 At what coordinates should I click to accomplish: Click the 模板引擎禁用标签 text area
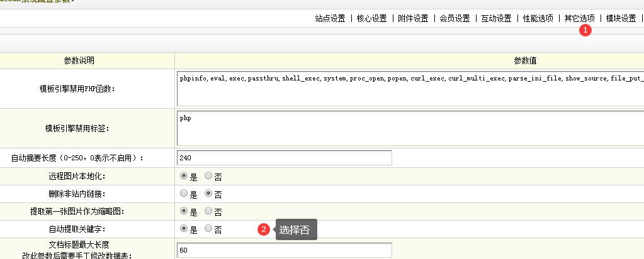(x=409, y=129)
